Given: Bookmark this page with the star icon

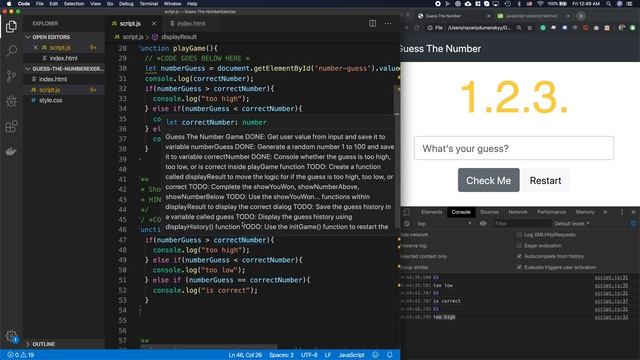Looking at the screenshot, I should click(530, 28).
